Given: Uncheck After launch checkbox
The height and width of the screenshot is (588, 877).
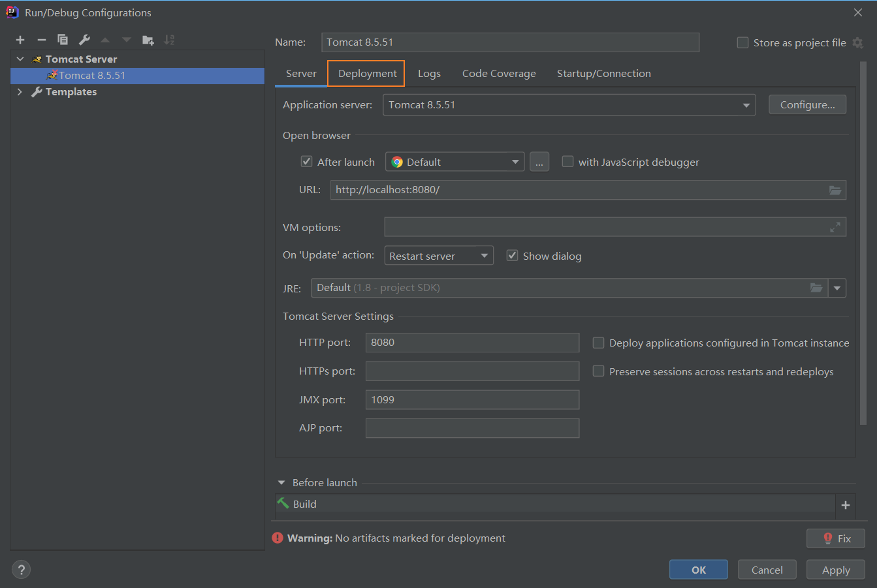Looking at the screenshot, I should pos(306,161).
